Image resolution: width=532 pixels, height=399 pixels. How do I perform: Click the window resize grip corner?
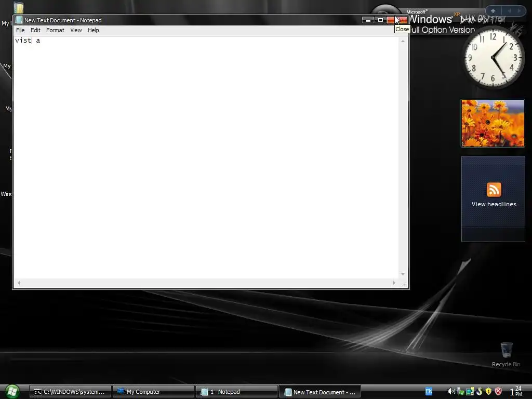pyautogui.click(x=404, y=284)
